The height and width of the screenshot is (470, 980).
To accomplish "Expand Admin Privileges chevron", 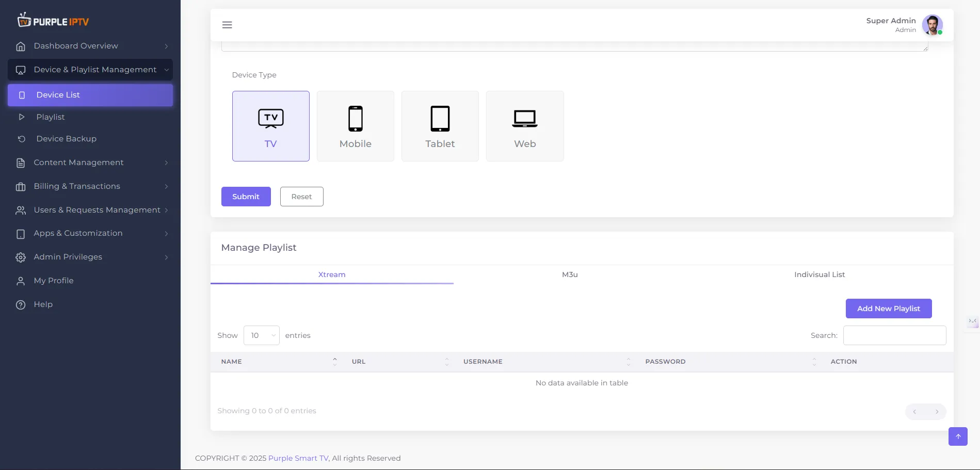I will (x=166, y=257).
